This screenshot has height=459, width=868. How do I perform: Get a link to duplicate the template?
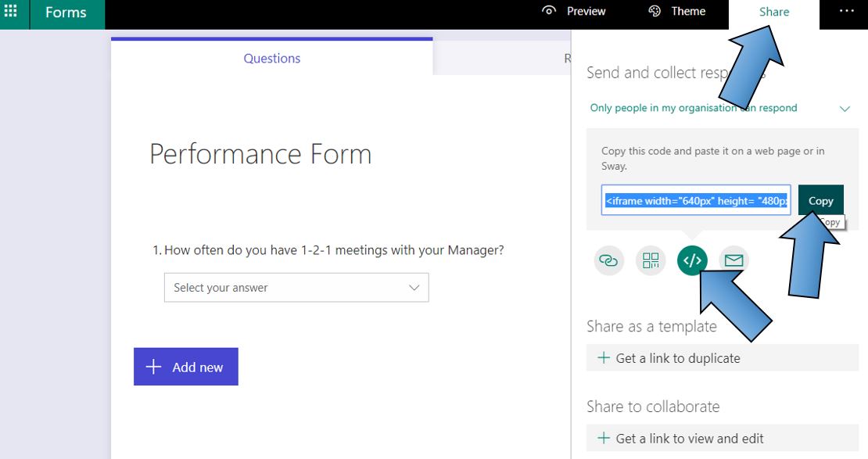coord(677,358)
